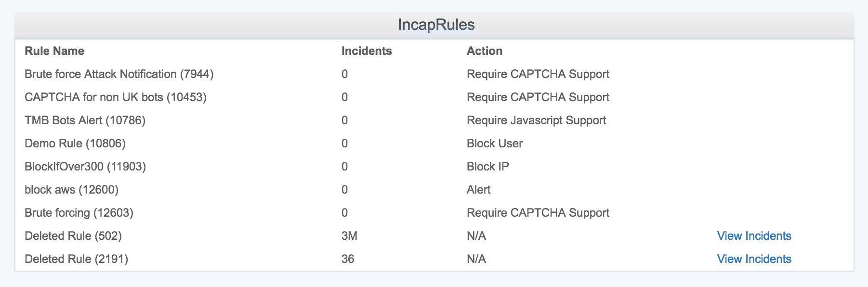Click the 3M incidents count value
Image resolution: width=868 pixels, height=287 pixels.
point(349,236)
